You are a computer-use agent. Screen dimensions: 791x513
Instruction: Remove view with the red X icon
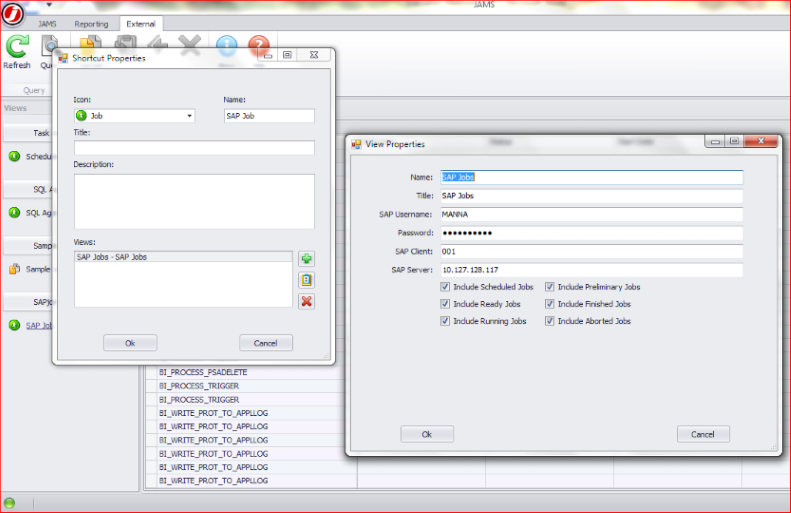pos(306,302)
